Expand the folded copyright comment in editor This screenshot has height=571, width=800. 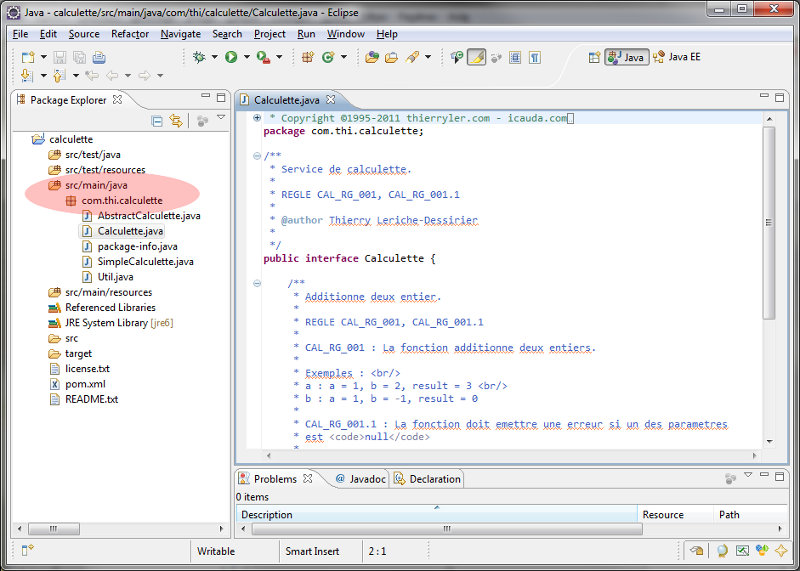tap(257, 118)
